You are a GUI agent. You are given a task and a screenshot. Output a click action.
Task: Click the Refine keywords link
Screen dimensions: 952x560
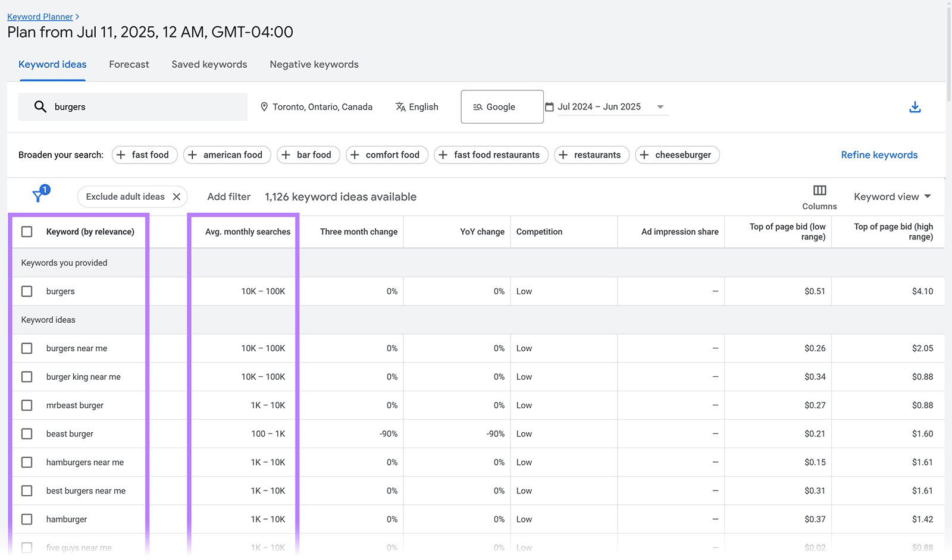point(879,155)
